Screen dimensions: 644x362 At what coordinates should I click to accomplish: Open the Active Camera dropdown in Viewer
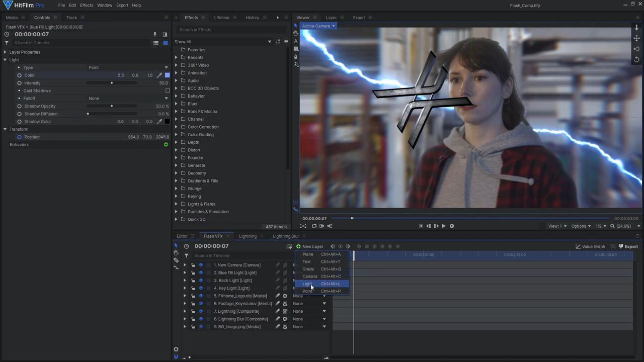point(318,26)
